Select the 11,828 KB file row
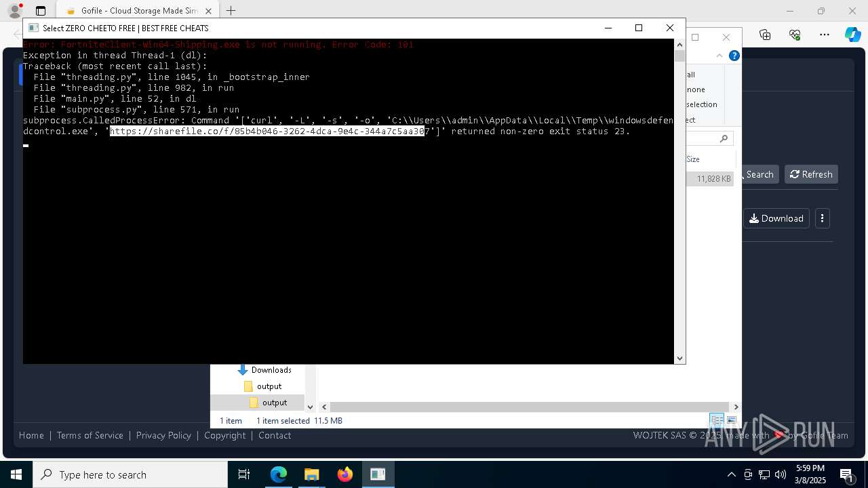The image size is (868, 488). point(710,179)
